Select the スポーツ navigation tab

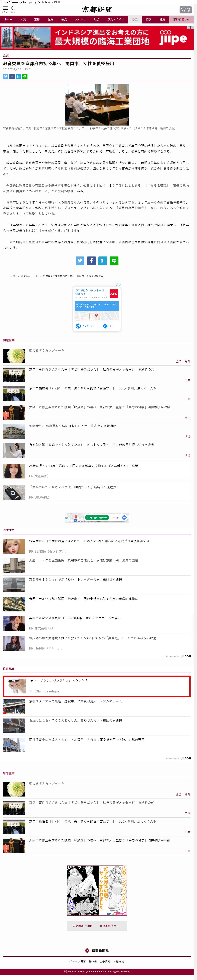80,19
